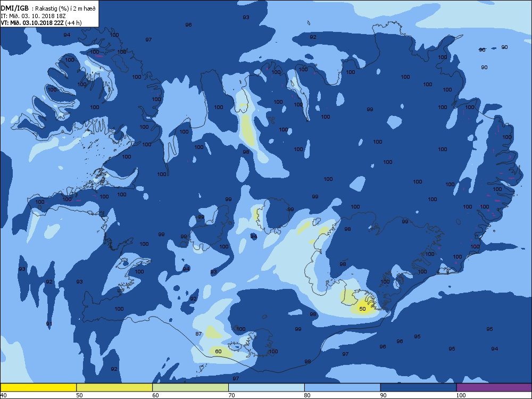Click the 'VT: Mið. 03.10.2018 22Z (+4 h)' line
Viewport: 532px width, 399px height.
pos(41,23)
